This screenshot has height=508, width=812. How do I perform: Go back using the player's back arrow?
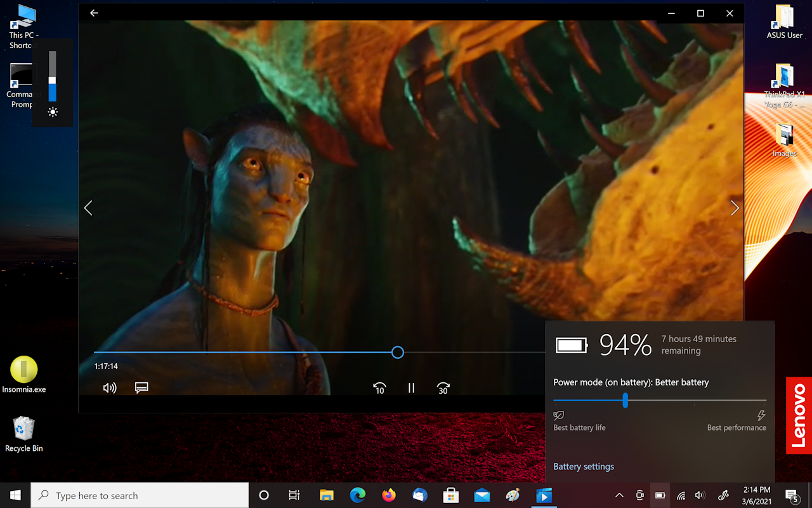[x=94, y=13]
